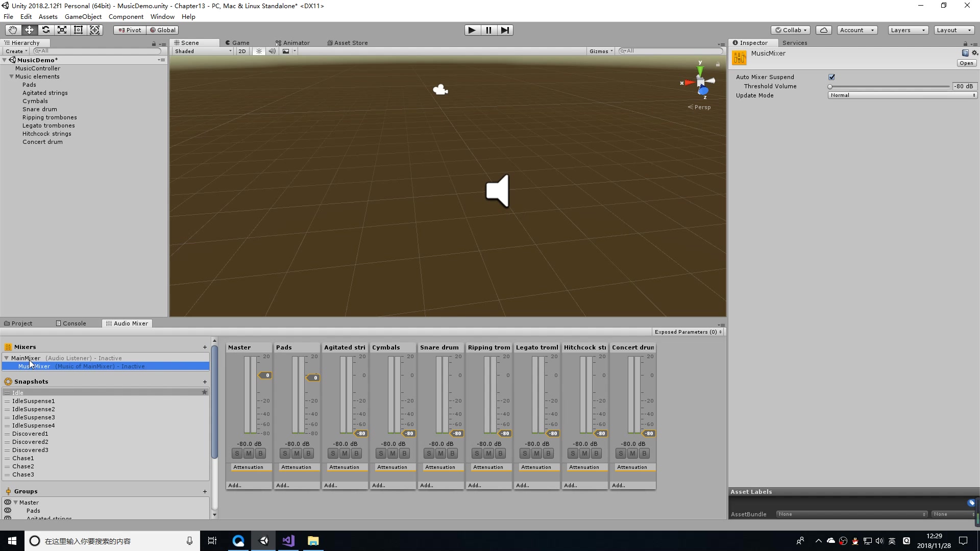Click the Open button in Inspector

(966, 63)
